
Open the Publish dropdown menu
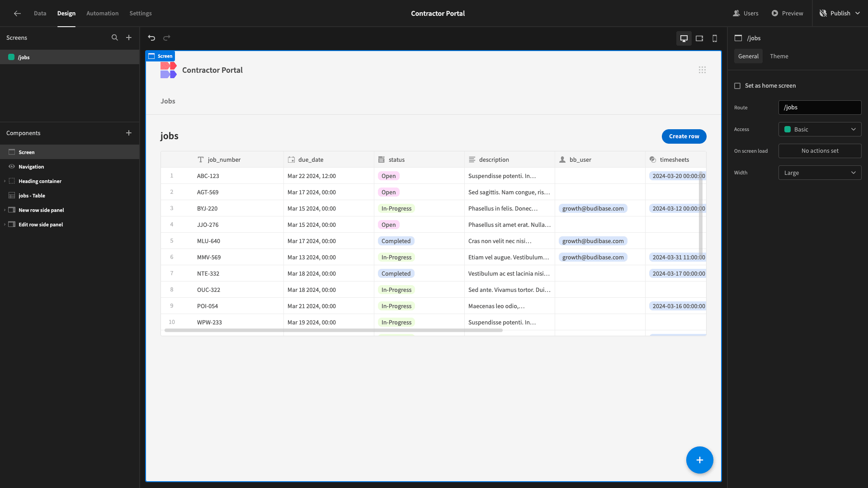840,14
